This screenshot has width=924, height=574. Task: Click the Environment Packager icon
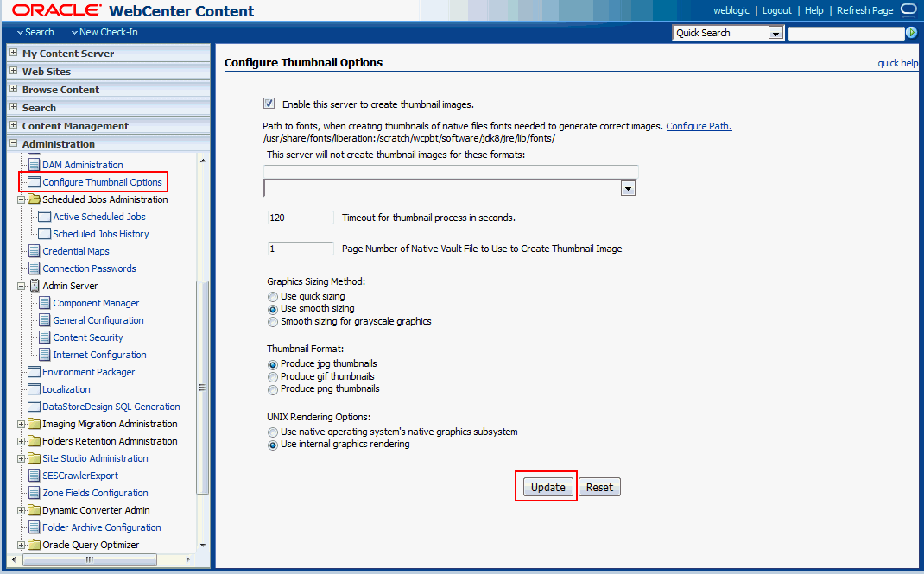[x=35, y=372]
